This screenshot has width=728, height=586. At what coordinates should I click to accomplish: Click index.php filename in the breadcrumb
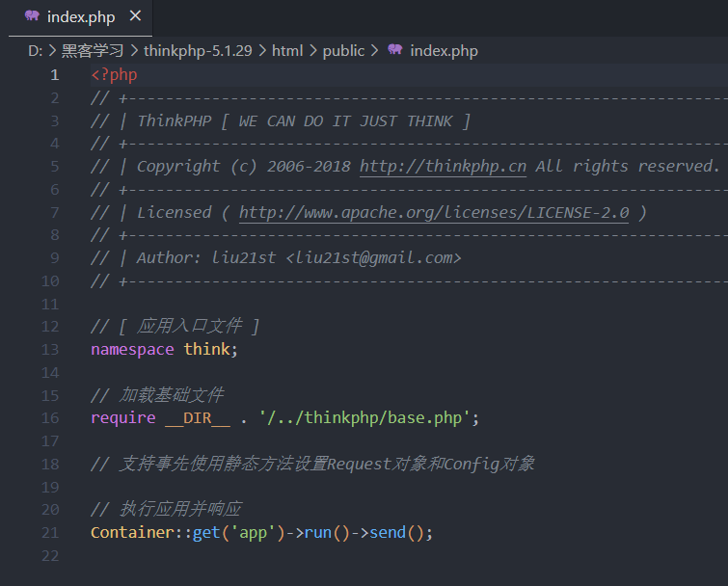pos(444,50)
